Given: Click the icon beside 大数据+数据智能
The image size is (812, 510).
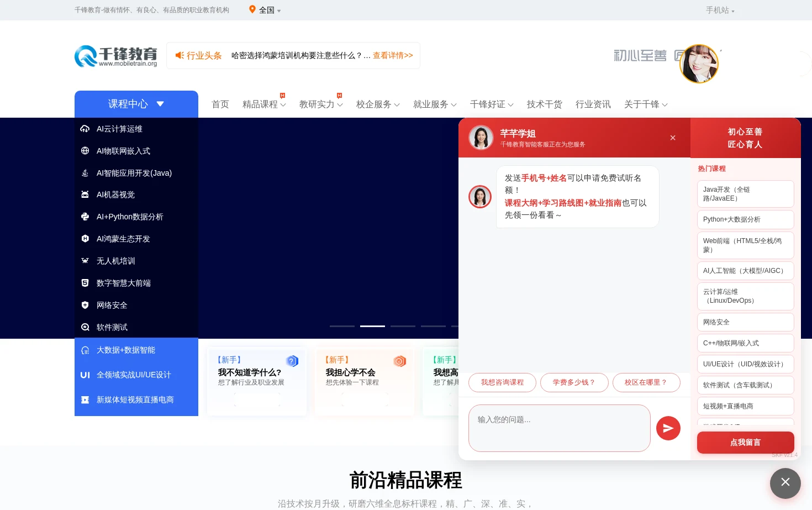Looking at the screenshot, I should pos(85,350).
